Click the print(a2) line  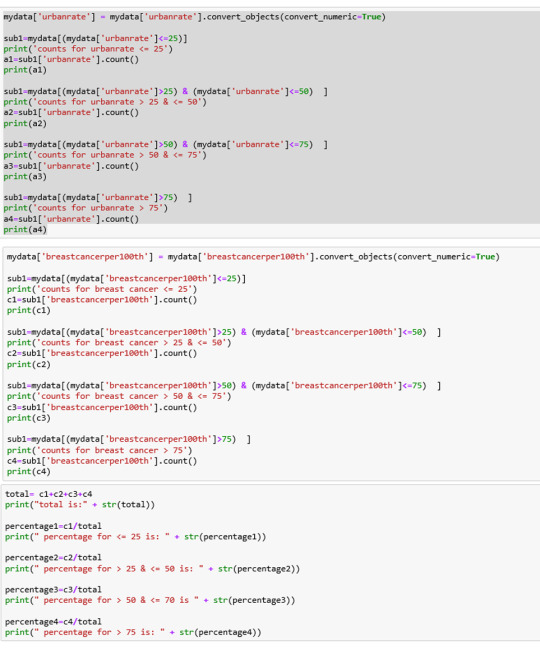(x=25, y=124)
